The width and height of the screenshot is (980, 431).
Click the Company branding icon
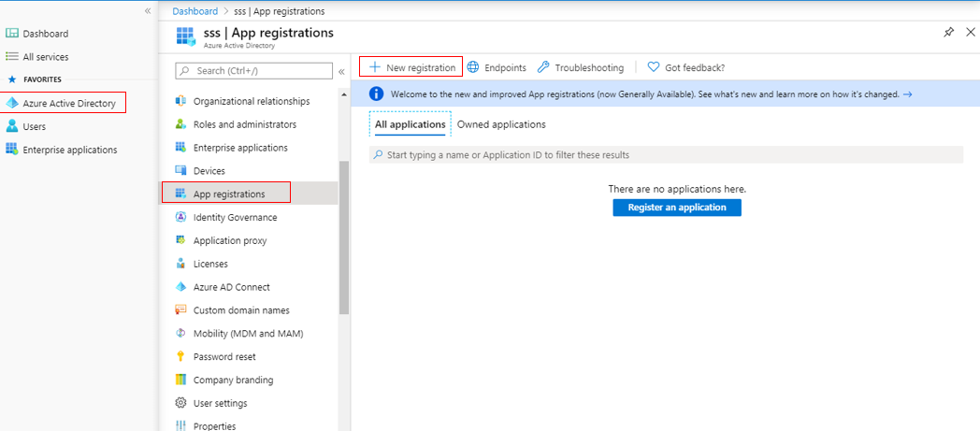[x=181, y=380]
